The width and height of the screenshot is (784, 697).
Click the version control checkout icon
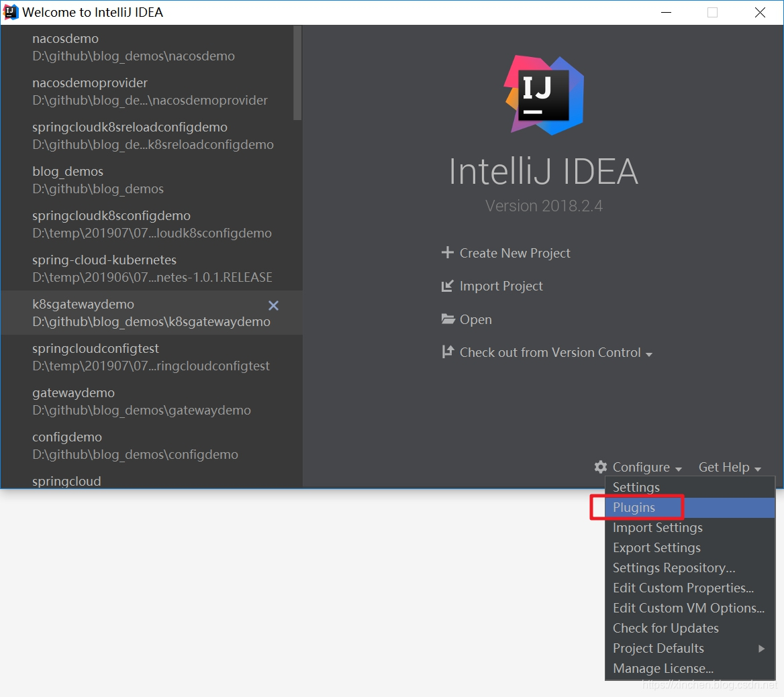(x=448, y=352)
